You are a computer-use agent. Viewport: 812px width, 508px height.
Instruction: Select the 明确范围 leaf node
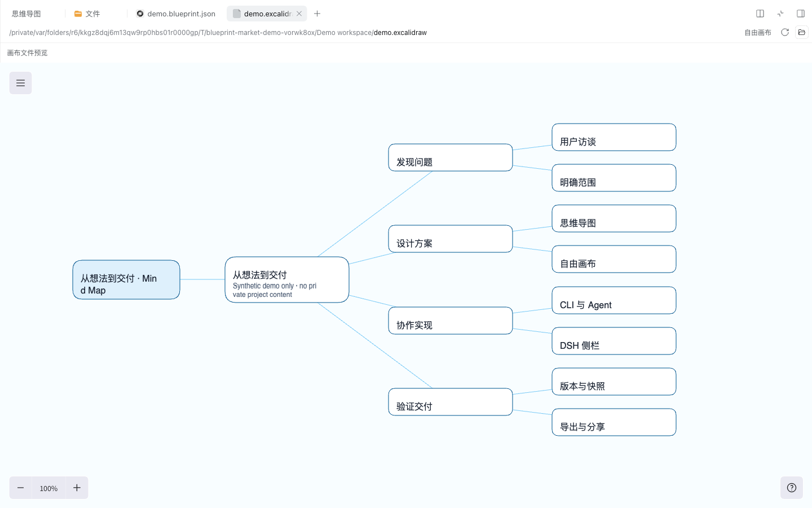(x=614, y=178)
